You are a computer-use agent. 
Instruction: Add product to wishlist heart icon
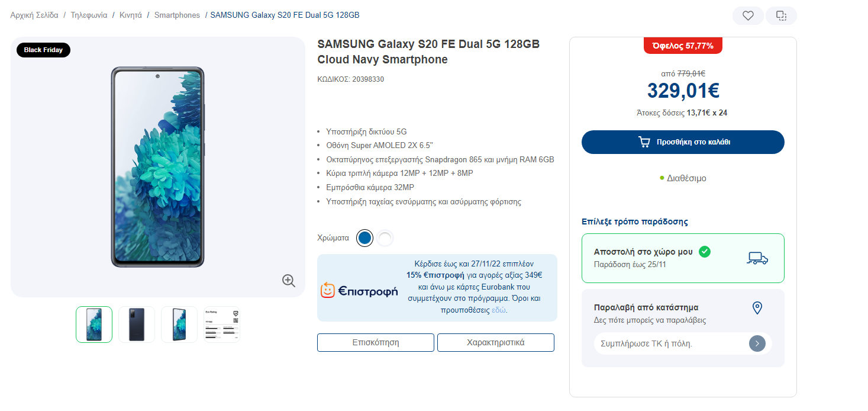pyautogui.click(x=748, y=16)
